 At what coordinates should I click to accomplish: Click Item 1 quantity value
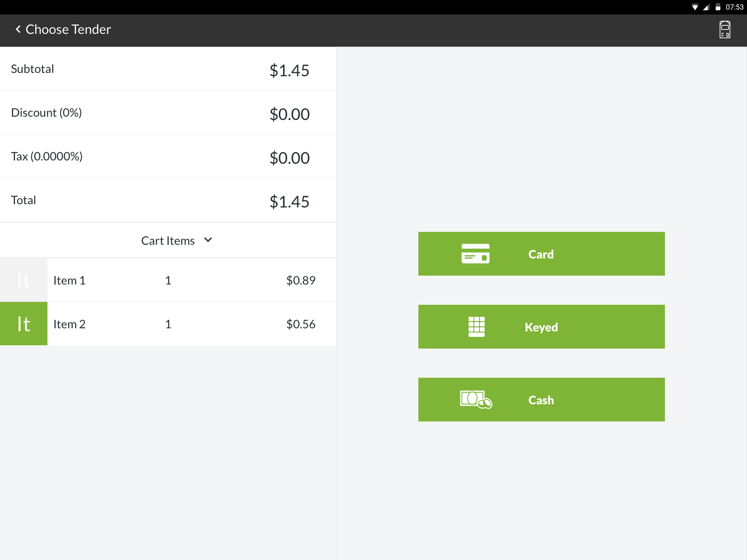tap(168, 280)
